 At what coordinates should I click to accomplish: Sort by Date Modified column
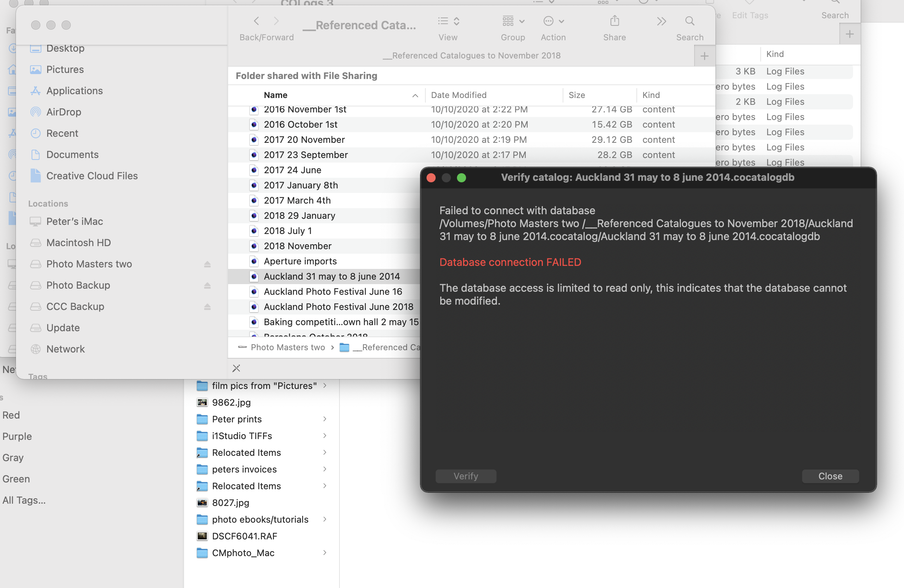[x=458, y=95]
